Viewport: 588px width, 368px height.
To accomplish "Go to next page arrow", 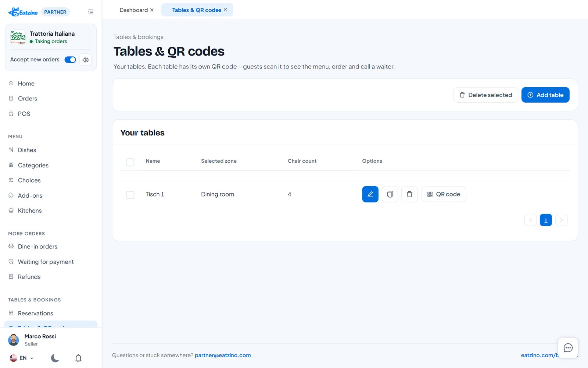I will (x=561, y=220).
